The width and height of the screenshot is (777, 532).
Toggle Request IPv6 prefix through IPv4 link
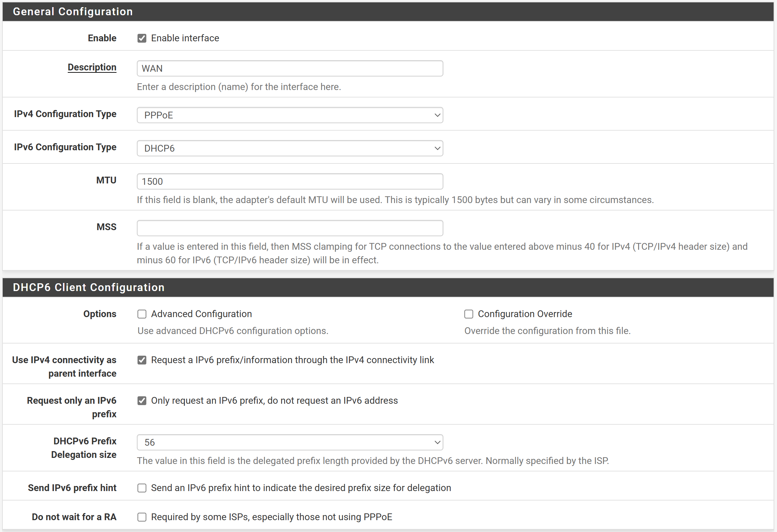pyautogui.click(x=142, y=360)
